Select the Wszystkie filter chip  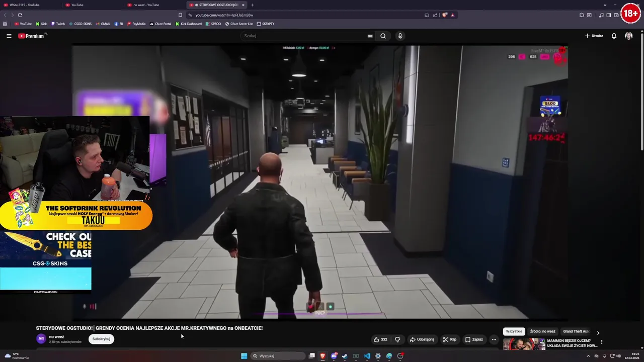(x=514, y=331)
